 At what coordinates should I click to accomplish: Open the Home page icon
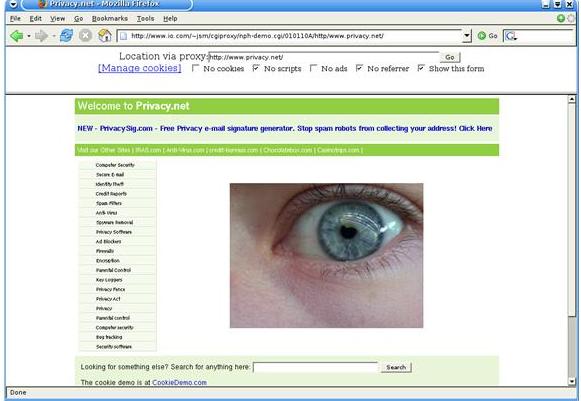pos(105,36)
